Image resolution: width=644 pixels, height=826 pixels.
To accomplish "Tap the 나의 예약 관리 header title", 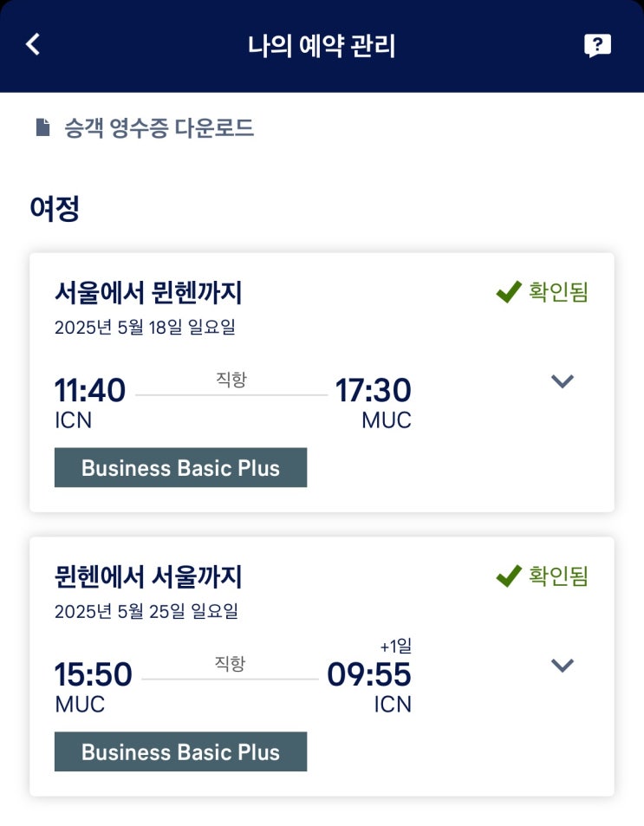I will coord(322,46).
